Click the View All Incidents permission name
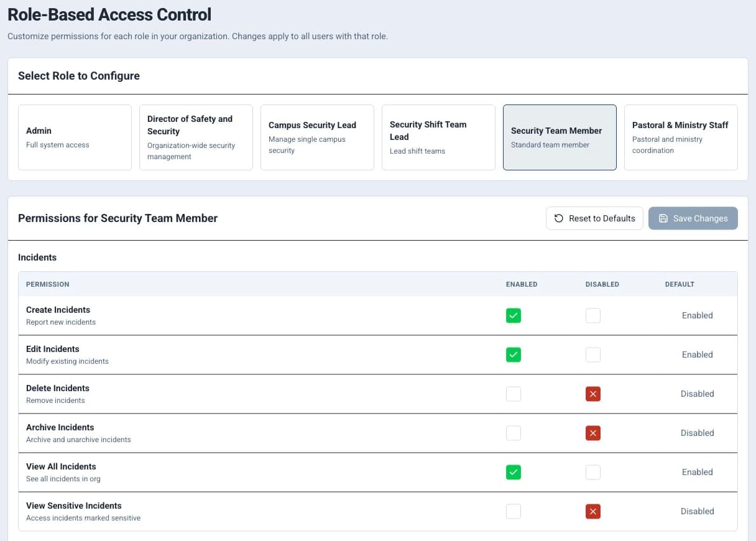 [61, 466]
